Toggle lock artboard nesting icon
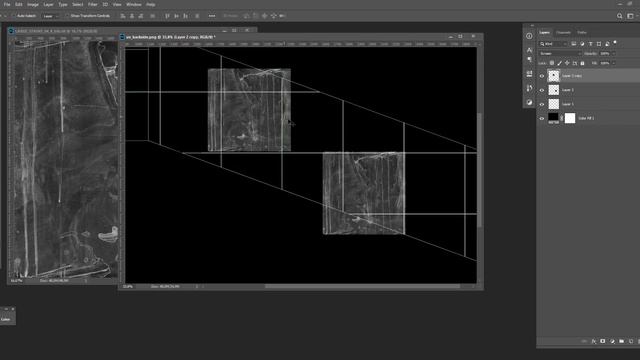This screenshot has height=360, width=640. (575, 63)
